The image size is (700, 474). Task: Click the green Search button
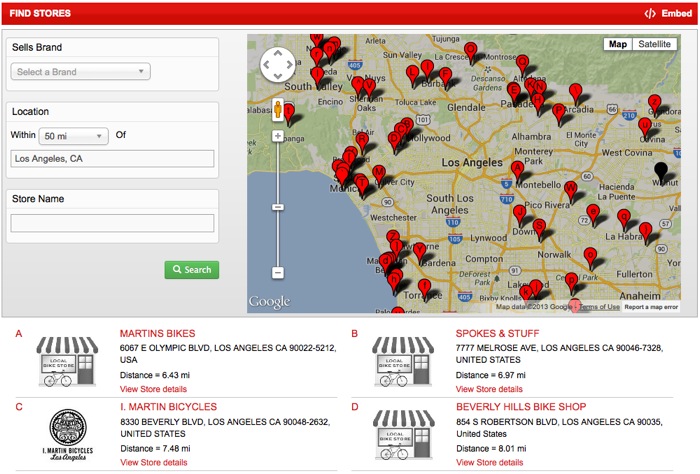[192, 270]
